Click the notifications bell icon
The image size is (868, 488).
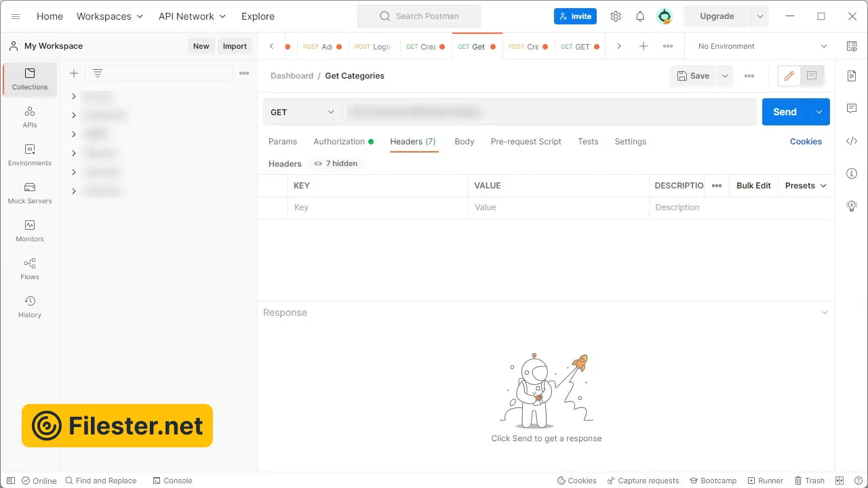[639, 16]
